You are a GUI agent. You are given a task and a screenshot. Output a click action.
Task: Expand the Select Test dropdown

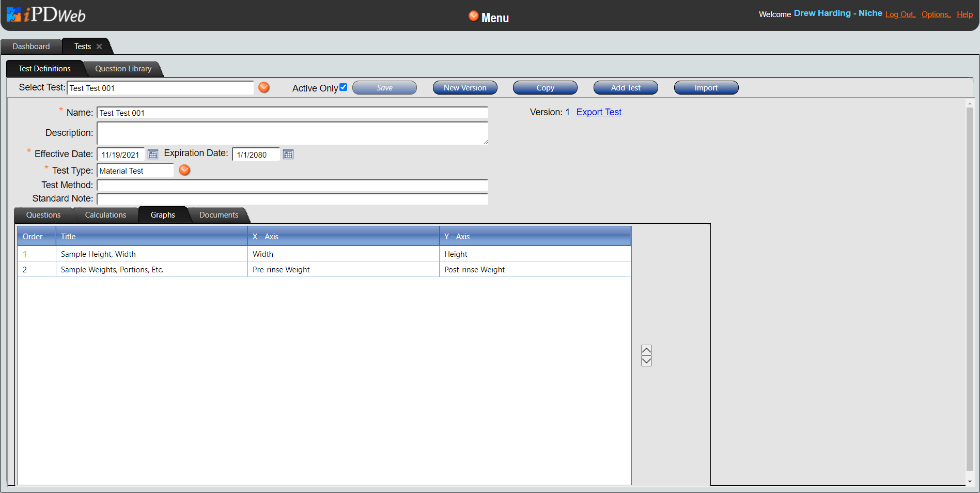264,87
